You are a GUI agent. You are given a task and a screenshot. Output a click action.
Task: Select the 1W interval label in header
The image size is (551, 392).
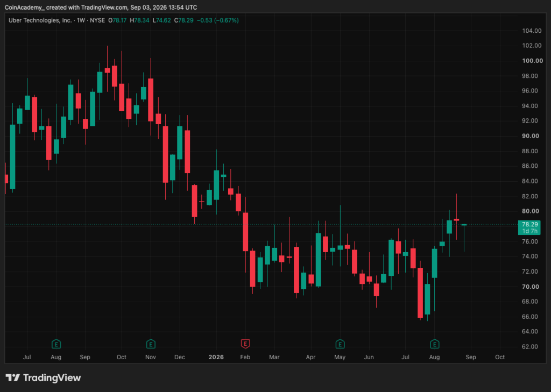click(x=81, y=20)
